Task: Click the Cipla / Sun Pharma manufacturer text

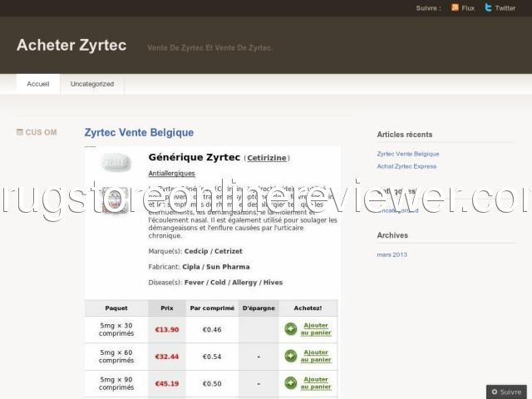Action: 216,267
